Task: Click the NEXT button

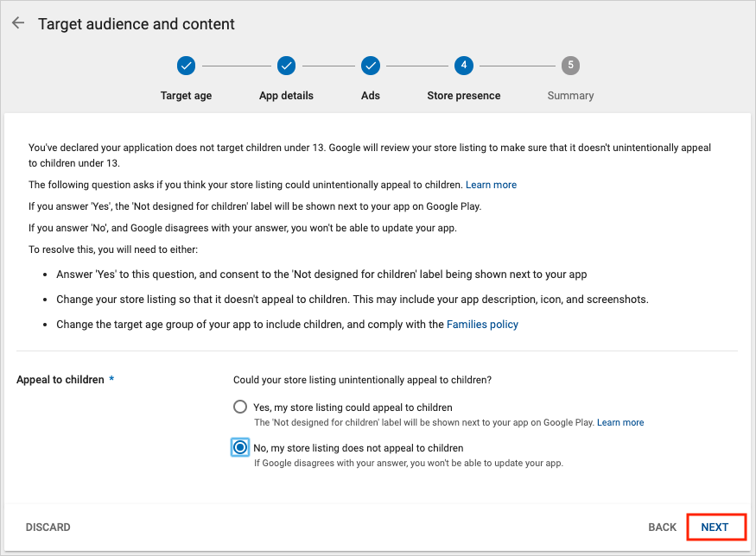Action: click(715, 528)
